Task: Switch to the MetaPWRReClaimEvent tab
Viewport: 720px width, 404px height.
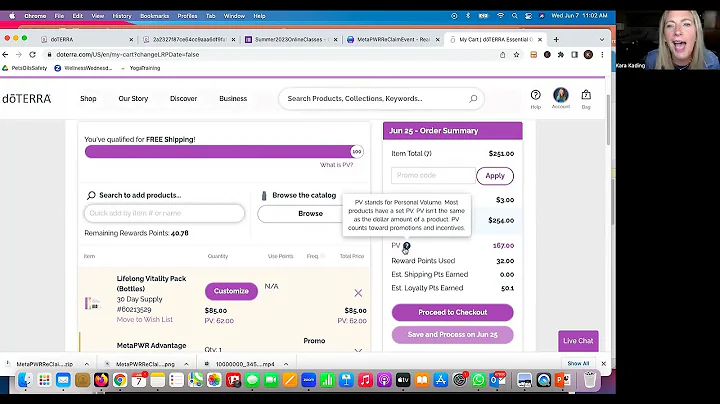Action: click(x=393, y=39)
